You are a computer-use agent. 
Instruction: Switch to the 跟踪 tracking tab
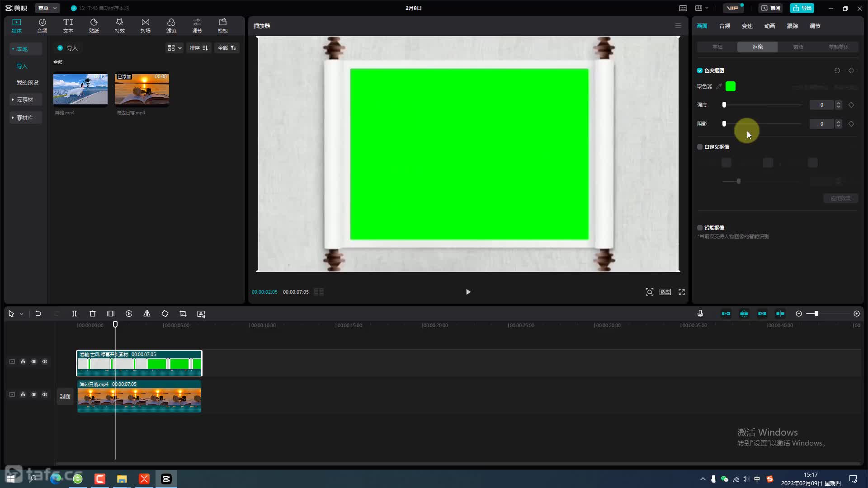click(793, 26)
